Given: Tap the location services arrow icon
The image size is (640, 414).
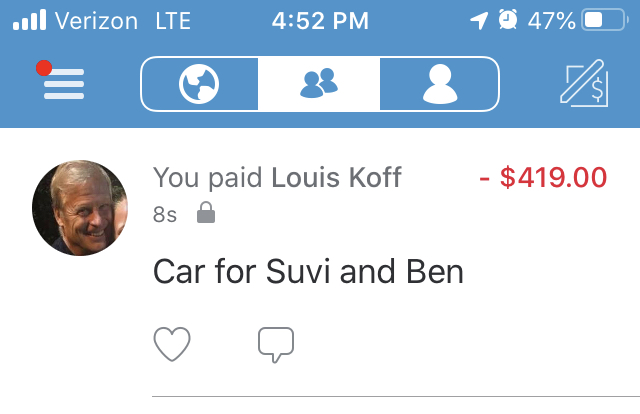Looking at the screenshot, I should click(479, 21).
